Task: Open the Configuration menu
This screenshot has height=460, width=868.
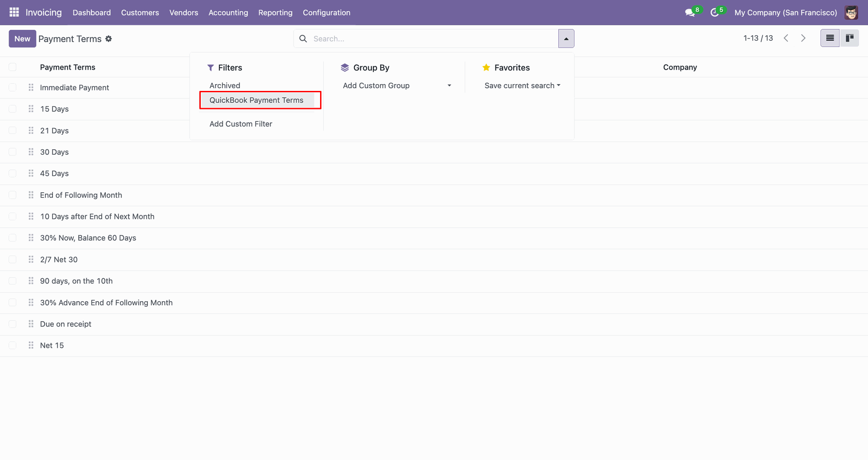Action: pyautogui.click(x=326, y=13)
